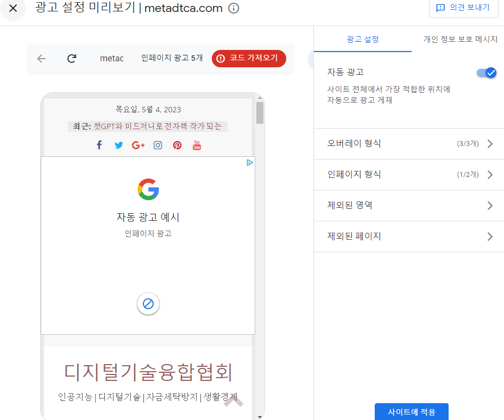Screen dimensions: 504x420
Task: Open the 제외된 영역 section
Action: (409, 206)
